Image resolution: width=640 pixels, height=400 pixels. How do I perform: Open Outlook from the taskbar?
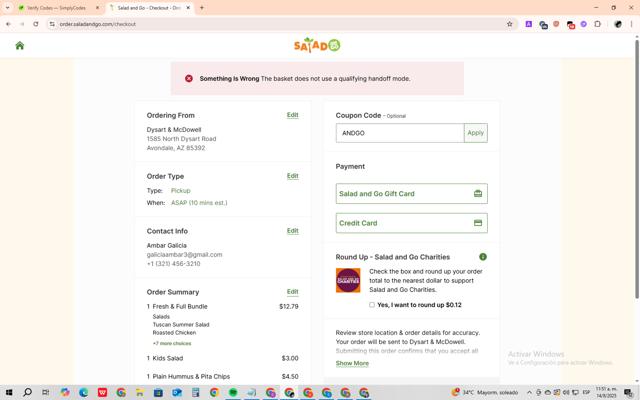click(177, 393)
